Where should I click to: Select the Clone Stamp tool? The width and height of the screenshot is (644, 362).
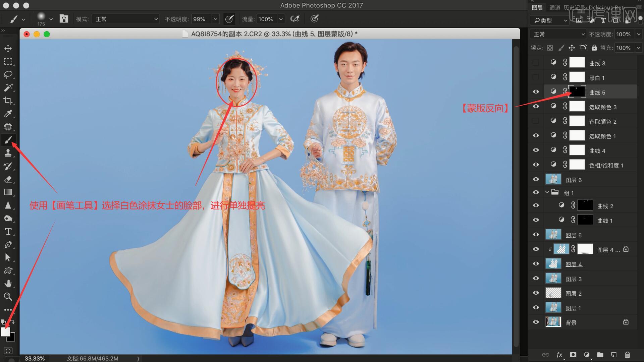pyautogui.click(x=8, y=153)
